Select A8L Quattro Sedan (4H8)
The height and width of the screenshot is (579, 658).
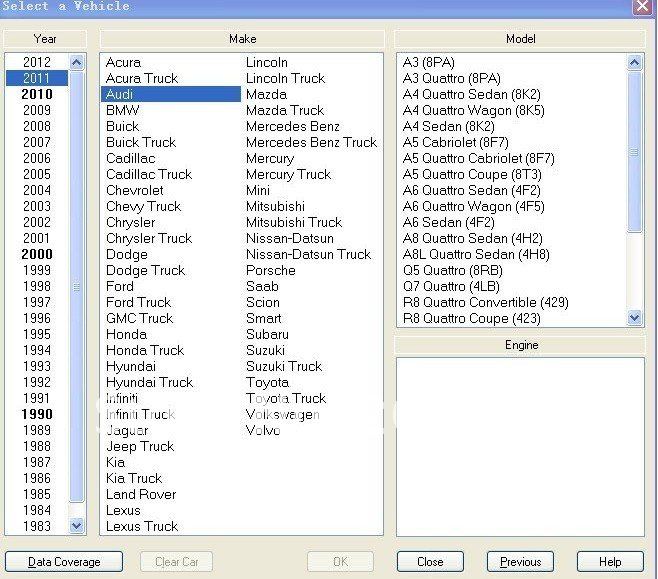click(476, 254)
